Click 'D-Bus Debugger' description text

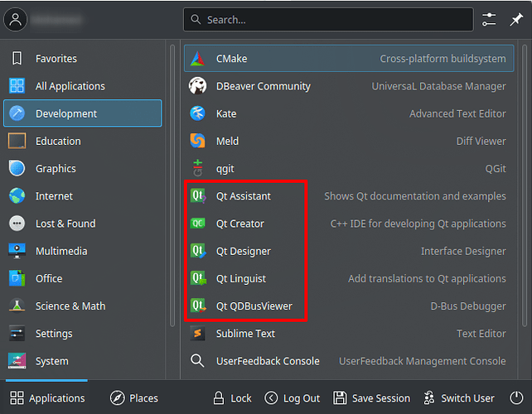[x=468, y=306]
